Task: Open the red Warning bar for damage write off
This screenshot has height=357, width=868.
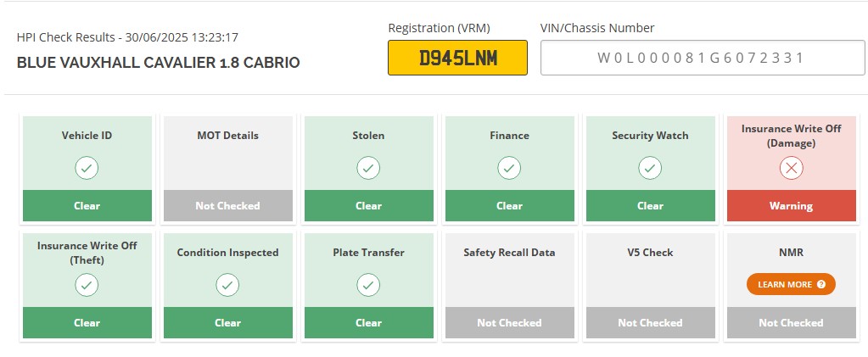Action: [x=791, y=205]
